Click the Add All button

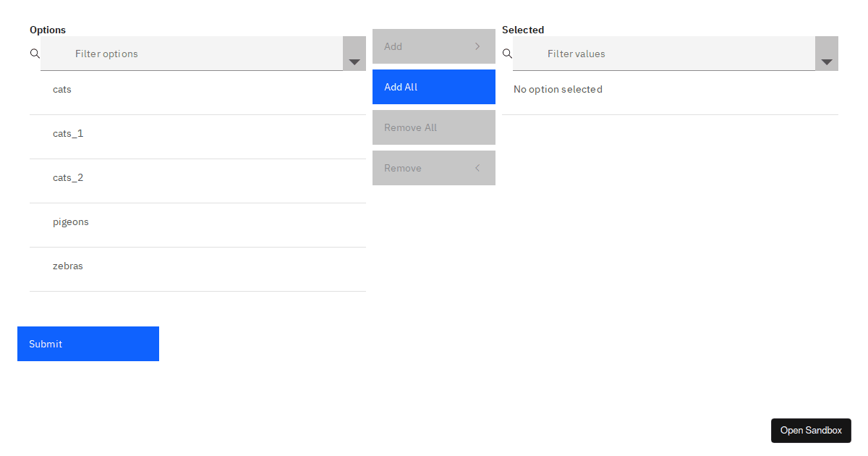[433, 86]
